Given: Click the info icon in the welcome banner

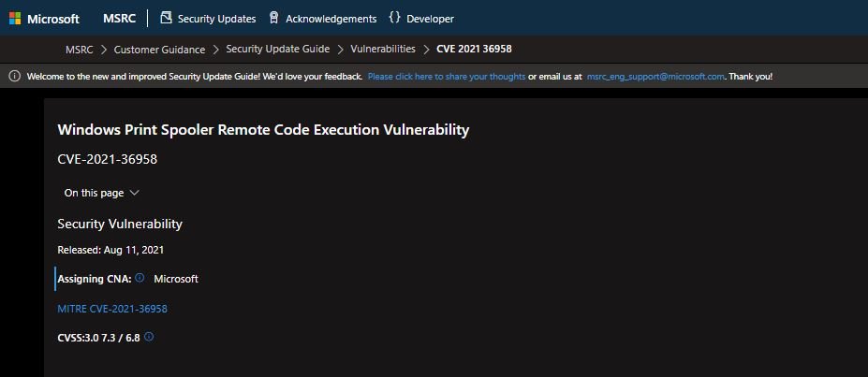Looking at the screenshot, I should (15, 77).
